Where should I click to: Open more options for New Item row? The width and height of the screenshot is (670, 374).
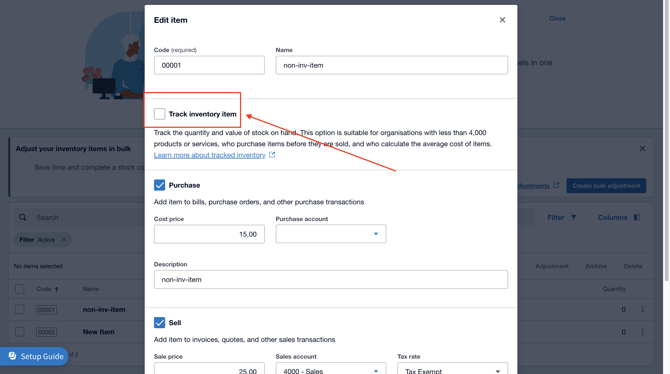pyautogui.click(x=642, y=332)
